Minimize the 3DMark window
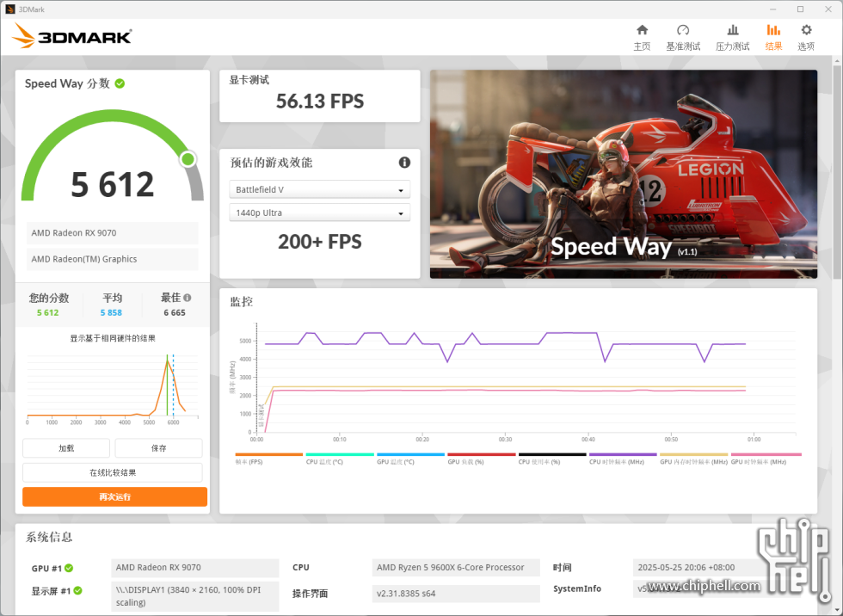843x616 pixels. [x=773, y=9]
